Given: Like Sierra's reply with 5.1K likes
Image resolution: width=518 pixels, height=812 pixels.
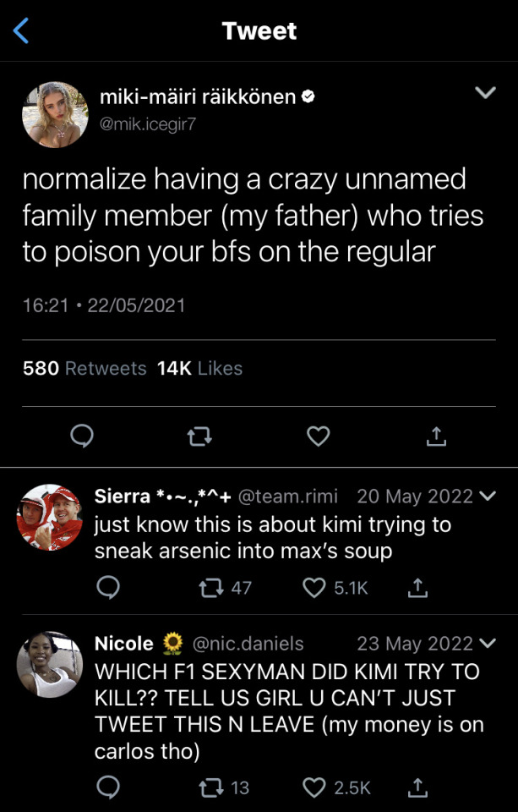Looking at the screenshot, I should coord(314,588).
